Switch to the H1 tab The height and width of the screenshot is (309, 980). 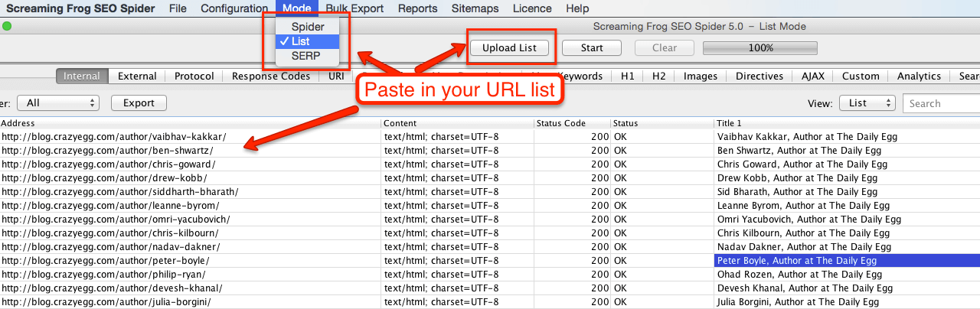click(x=627, y=76)
